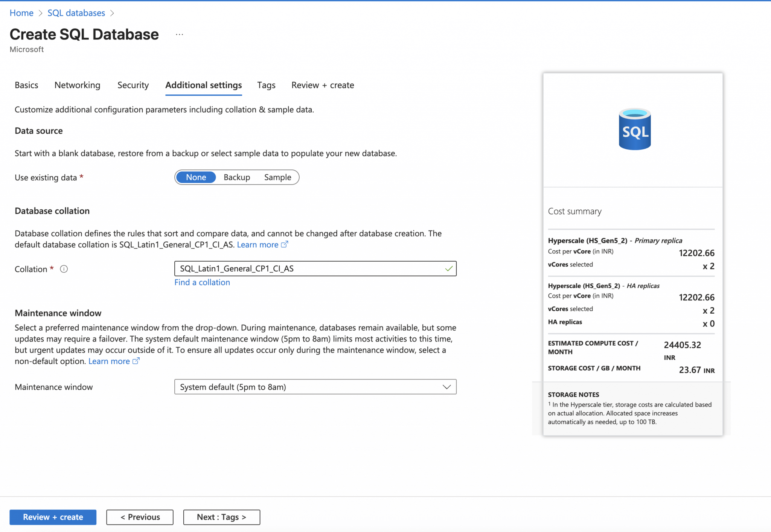Open the ellipsis menu beside Create SQL Database
Viewport: 771px width, 532px height.
[179, 35]
